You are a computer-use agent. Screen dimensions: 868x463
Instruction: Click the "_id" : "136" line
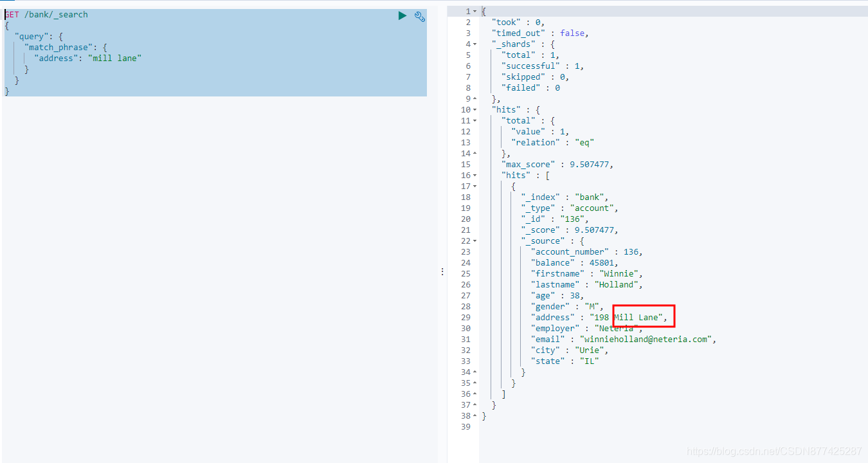555,219
